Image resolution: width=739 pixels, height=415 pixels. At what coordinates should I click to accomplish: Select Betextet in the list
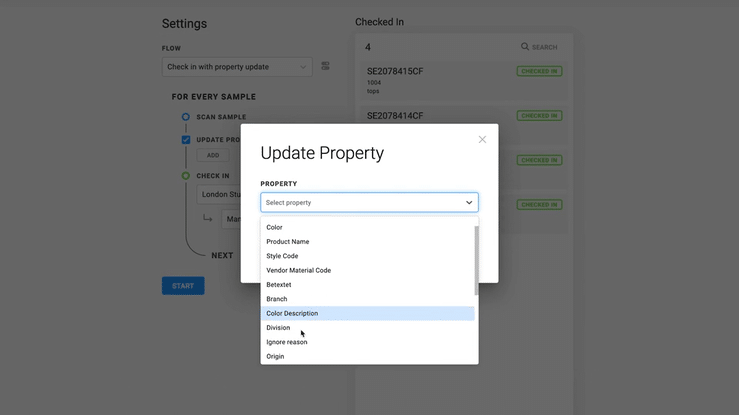368,285
